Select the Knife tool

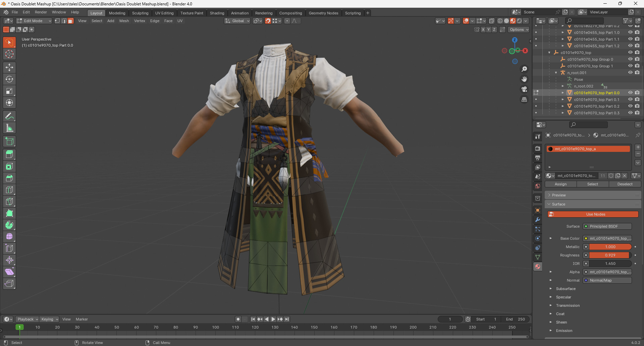pos(9,201)
